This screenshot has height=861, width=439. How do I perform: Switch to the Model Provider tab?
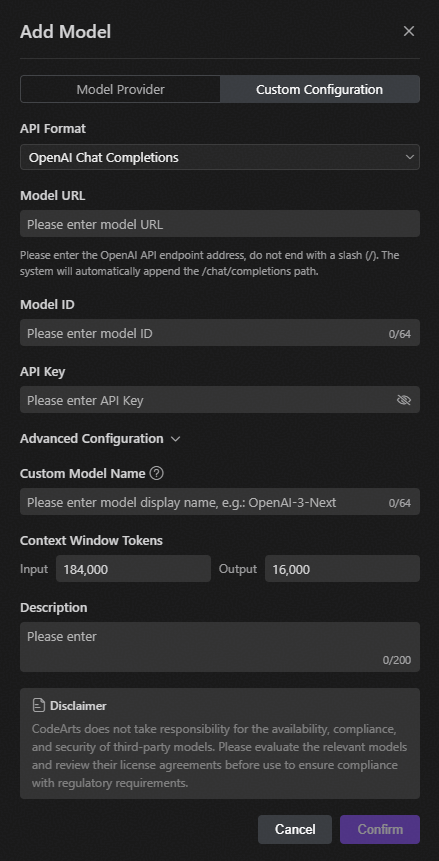pyautogui.click(x=120, y=90)
